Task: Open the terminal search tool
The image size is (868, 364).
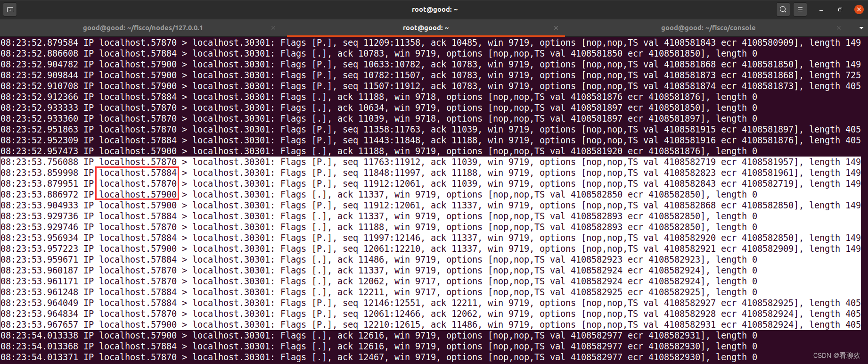Action: pyautogui.click(x=783, y=9)
